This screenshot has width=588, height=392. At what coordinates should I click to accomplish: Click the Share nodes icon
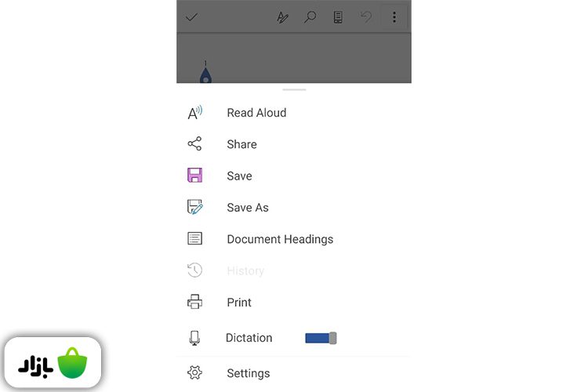194,144
